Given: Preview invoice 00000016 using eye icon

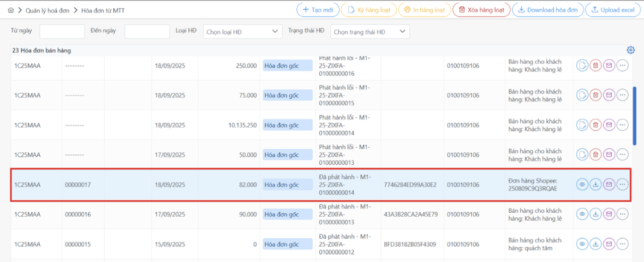Looking at the screenshot, I should pos(582,214).
